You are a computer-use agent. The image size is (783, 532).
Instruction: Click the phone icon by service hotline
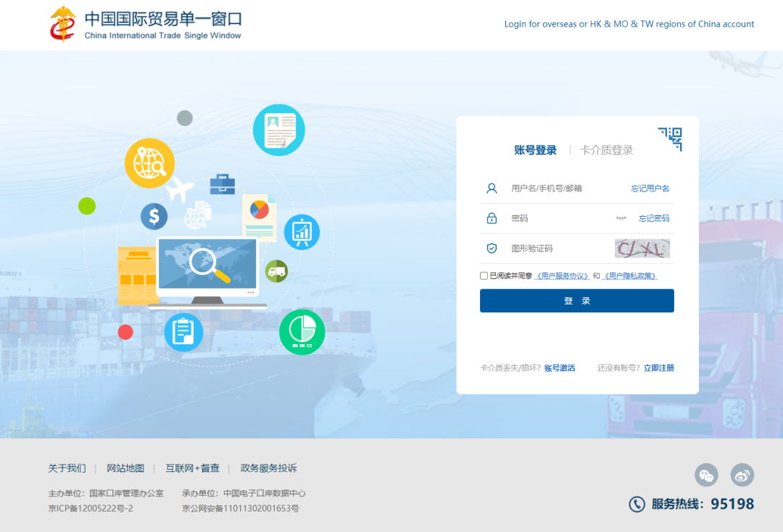637,504
